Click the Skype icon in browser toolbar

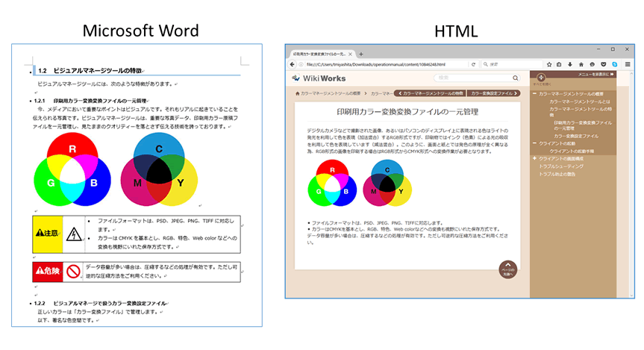tap(614, 64)
